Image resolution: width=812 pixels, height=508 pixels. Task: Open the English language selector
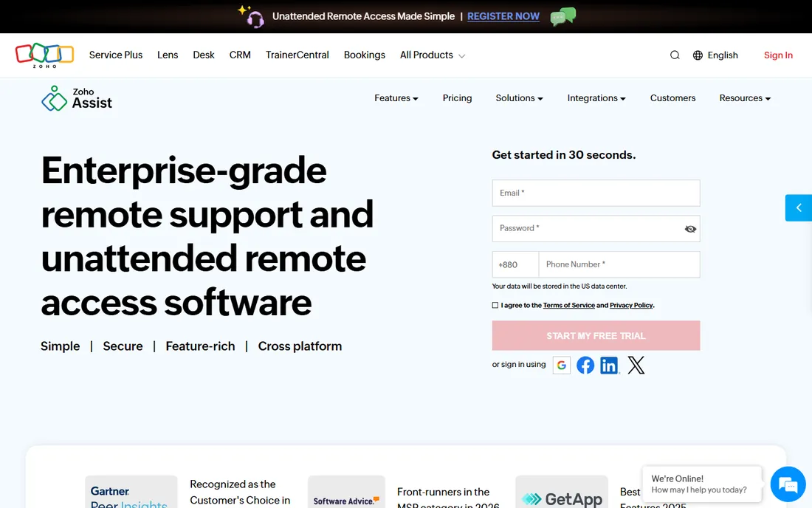tap(715, 55)
